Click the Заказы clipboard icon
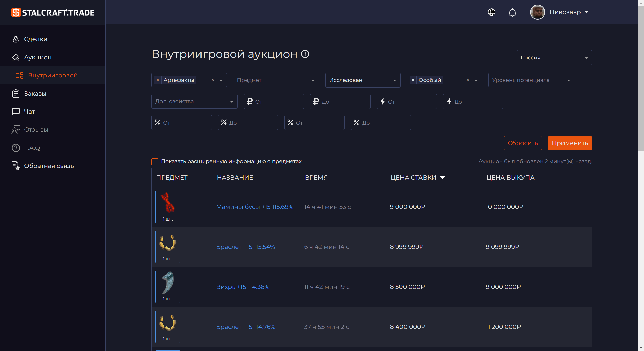Screen dimensions: 644x351 coord(16,94)
